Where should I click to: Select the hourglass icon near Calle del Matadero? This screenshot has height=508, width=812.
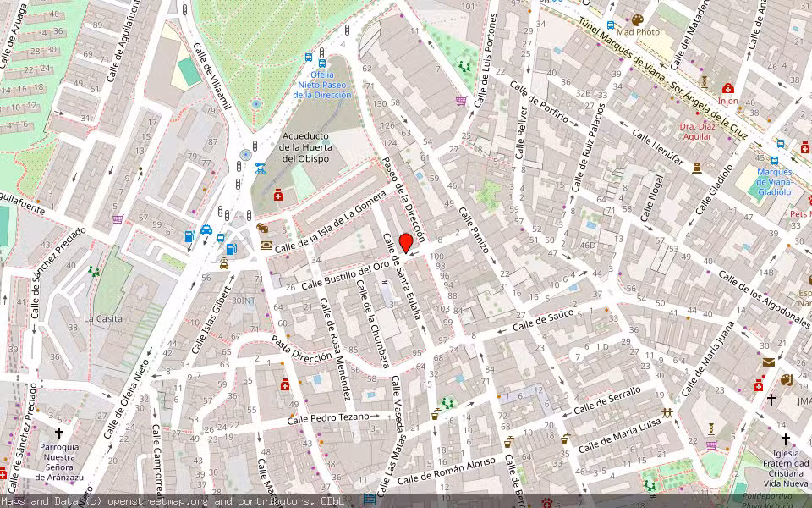[704, 81]
